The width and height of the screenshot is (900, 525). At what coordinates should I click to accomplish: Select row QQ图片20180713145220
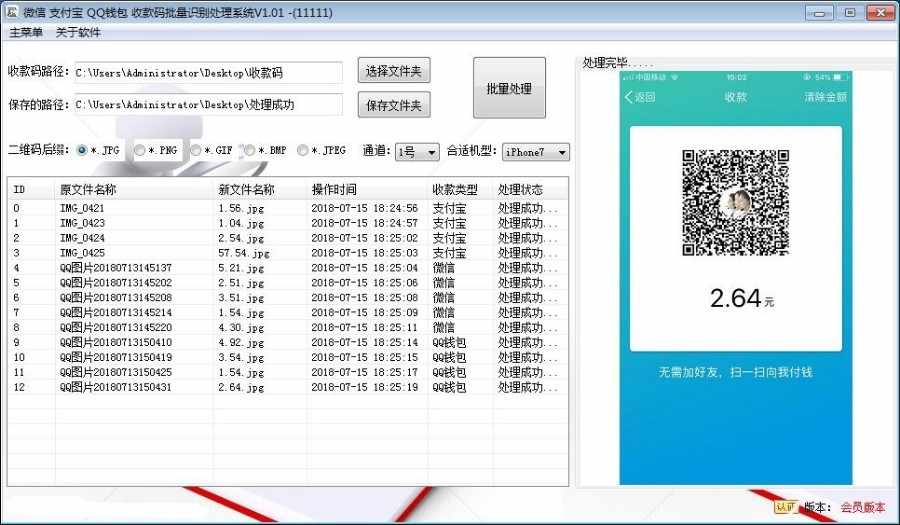[x=288, y=328]
